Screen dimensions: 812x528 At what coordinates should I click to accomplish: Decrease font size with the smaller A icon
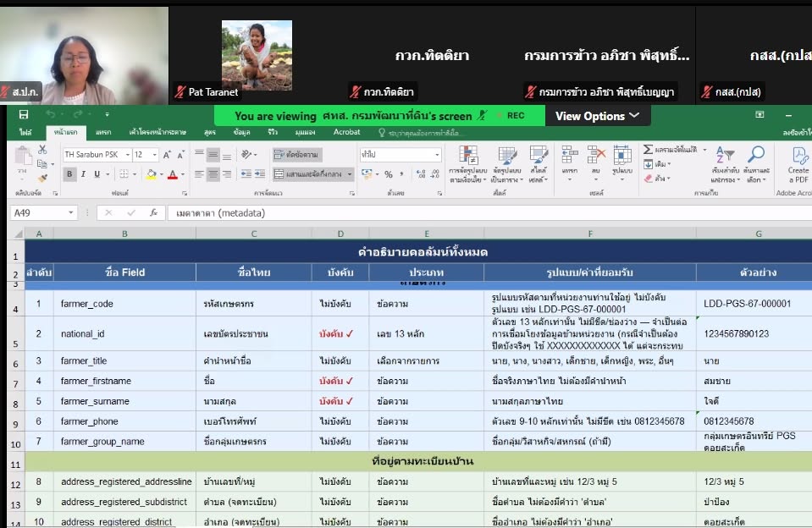(180, 154)
